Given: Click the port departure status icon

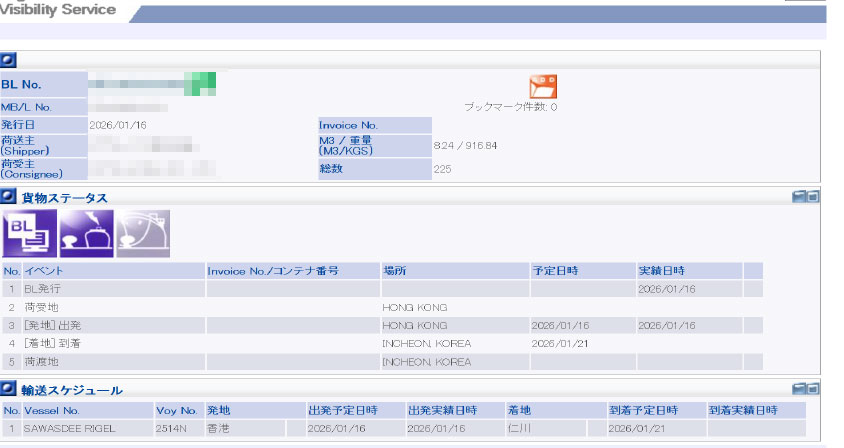Looking at the screenshot, I should click(86, 234).
